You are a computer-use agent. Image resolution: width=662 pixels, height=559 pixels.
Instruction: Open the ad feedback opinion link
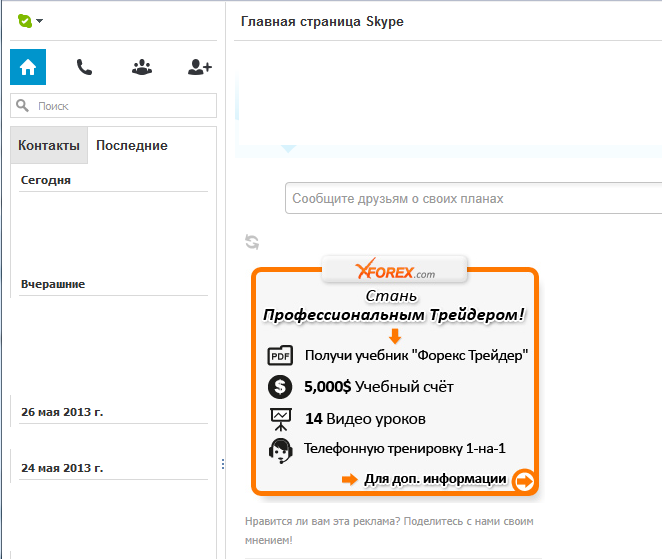click(x=389, y=531)
